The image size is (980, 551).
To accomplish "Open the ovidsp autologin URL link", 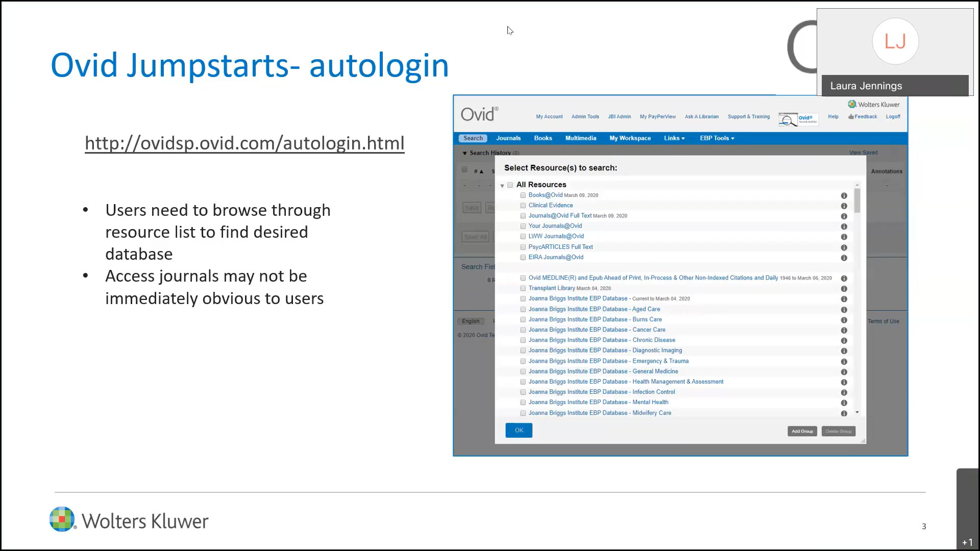I will [244, 143].
